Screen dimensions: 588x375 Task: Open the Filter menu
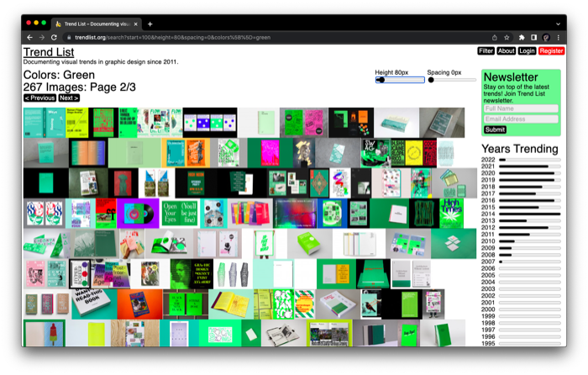click(486, 51)
